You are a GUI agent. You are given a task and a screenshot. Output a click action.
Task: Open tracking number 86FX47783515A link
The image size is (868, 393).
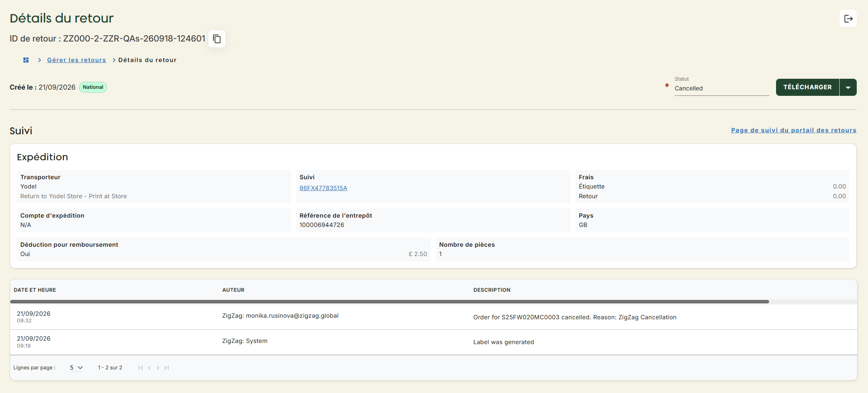[323, 188]
